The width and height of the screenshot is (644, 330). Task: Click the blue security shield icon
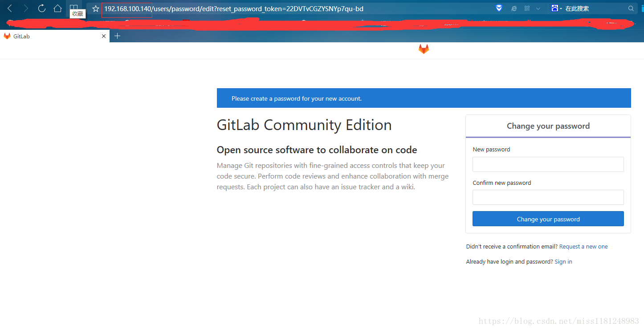[x=499, y=8]
